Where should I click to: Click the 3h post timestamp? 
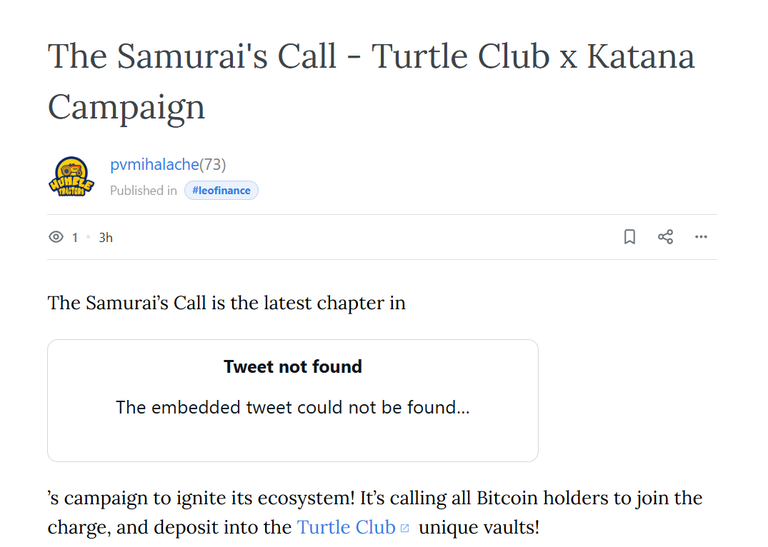click(106, 238)
